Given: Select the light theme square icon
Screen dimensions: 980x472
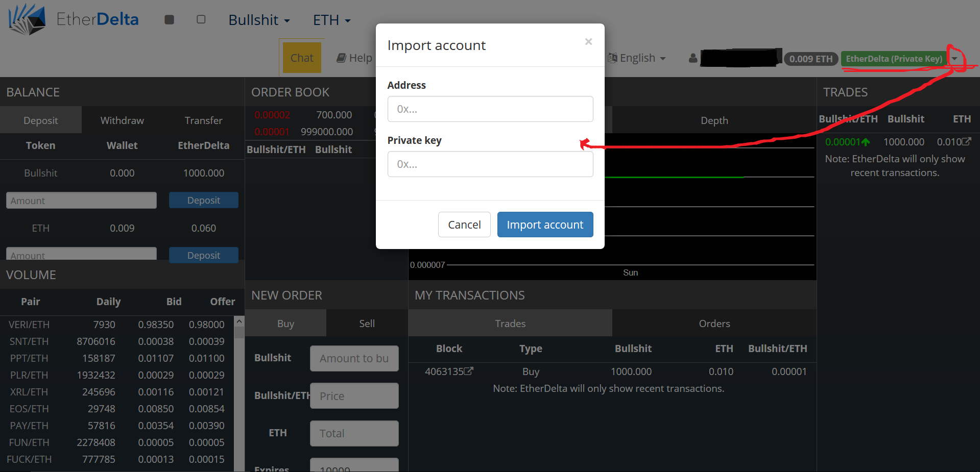Looking at the screenshot, I should coord(201,19).
